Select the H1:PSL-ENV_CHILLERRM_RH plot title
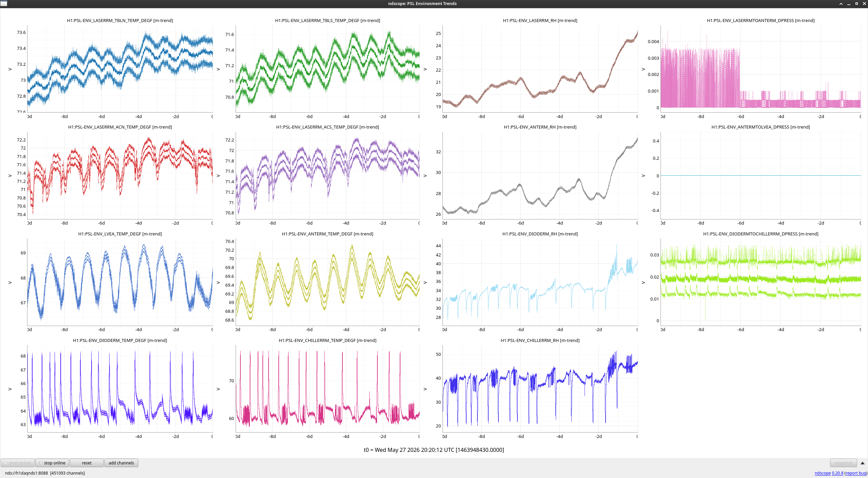Image resolution: width=868 pixels, height=478 pixels. point(540,340)
